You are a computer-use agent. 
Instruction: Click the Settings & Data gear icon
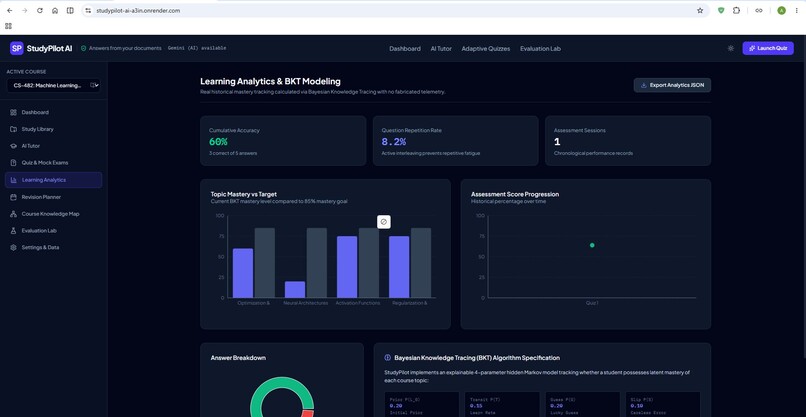(13, 247)
